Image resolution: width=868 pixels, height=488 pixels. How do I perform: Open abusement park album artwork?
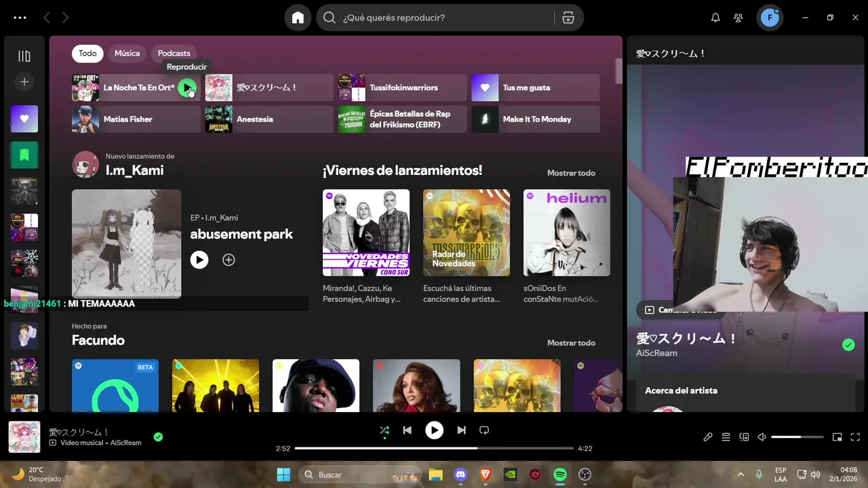tap(126, 243)
